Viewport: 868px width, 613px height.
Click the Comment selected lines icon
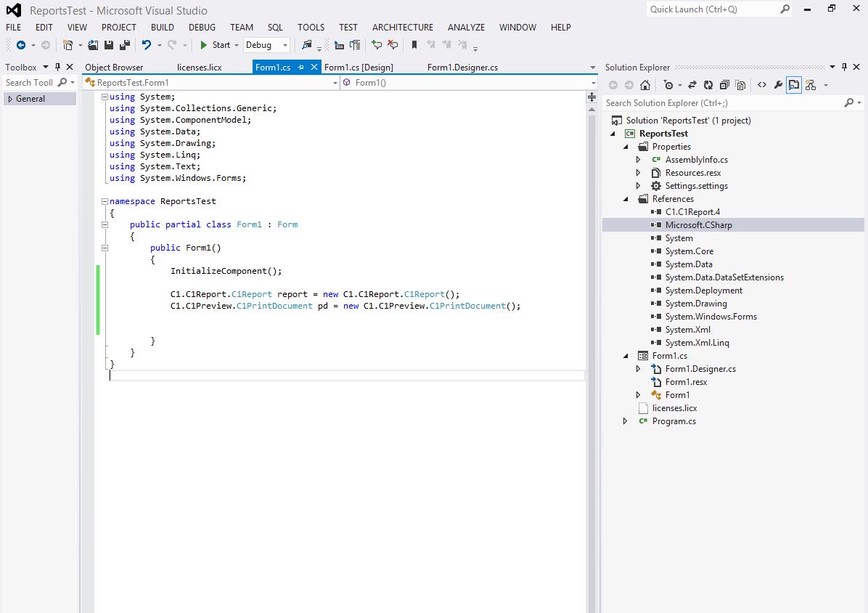coord(377,45)
